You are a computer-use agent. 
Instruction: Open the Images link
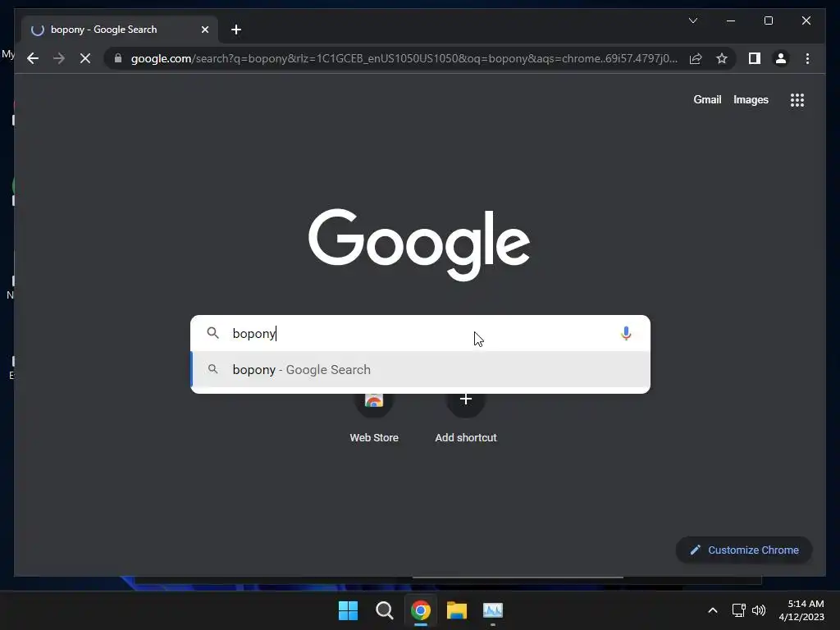751,99
